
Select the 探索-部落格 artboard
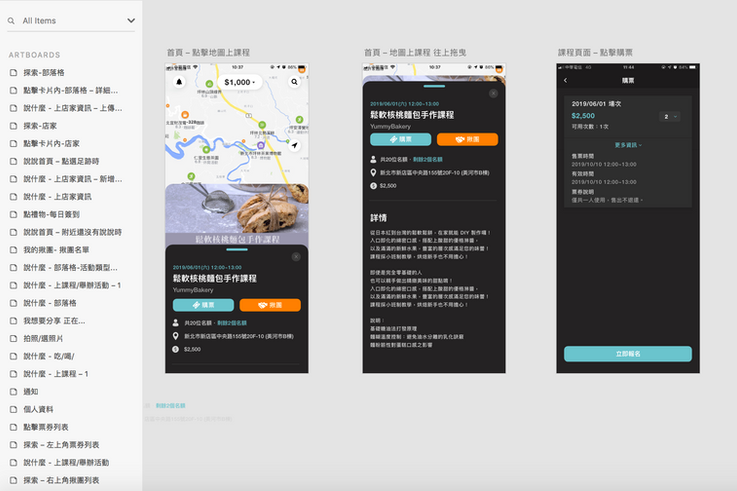[x=44, y=73]
